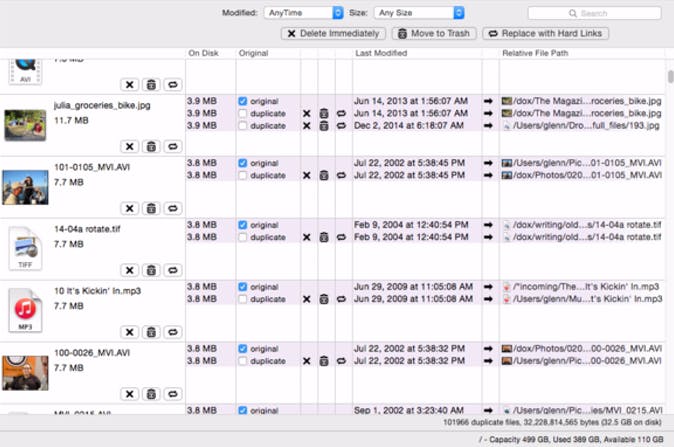This screenshot has height=447, width=674.
Task: Click Move to Trash button
Action: (434, 34)
